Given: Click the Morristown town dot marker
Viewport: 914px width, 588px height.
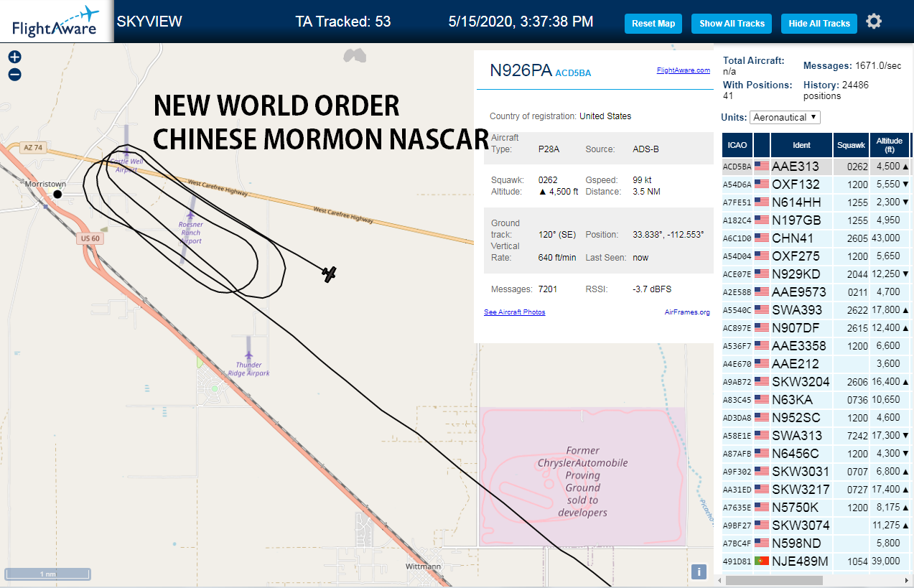Looking at the screenshot, I should (57, 195).
